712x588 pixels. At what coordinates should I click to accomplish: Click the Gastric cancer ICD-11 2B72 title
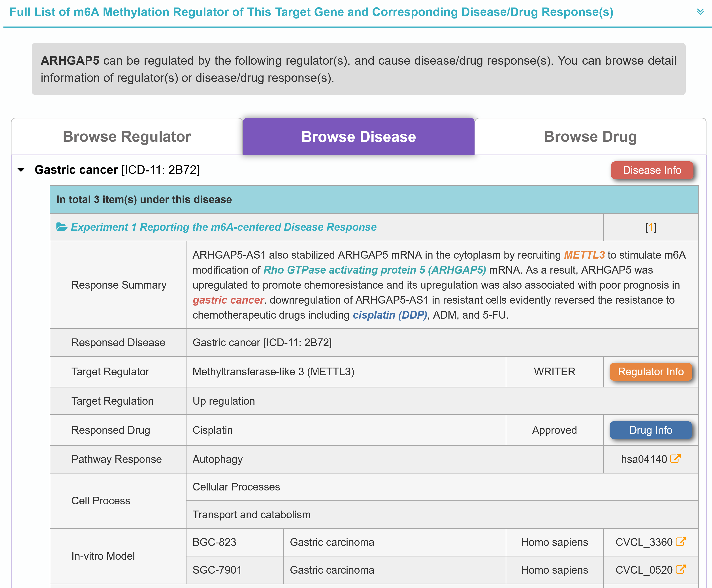pos(117,170)
